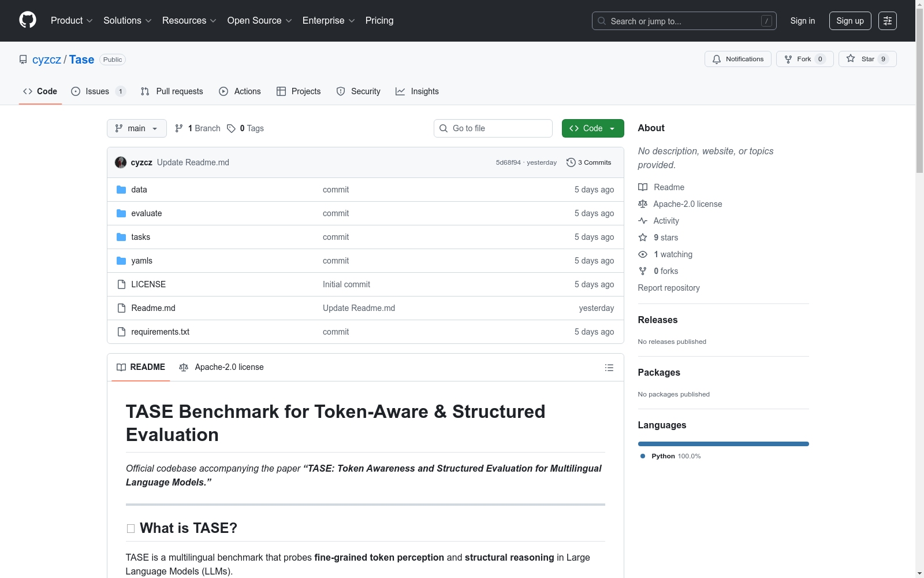
Task: Expand the Resources menu
Action: 189,21
